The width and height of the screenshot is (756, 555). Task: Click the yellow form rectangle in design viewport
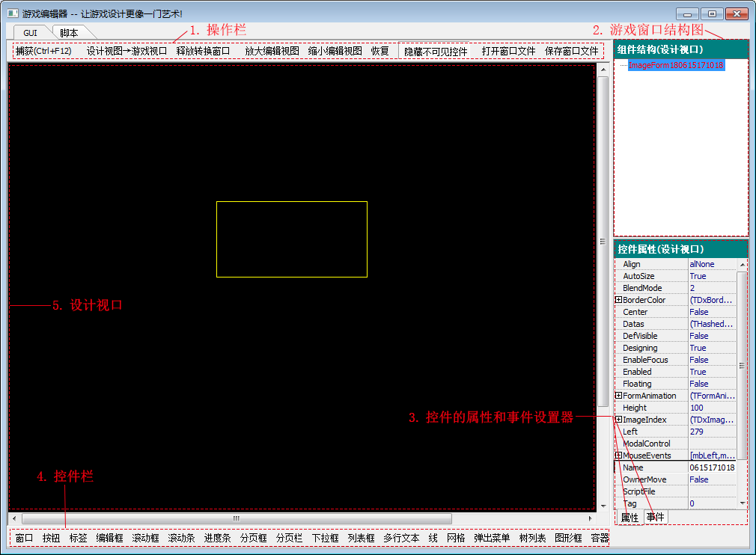[x=292, y=239]
